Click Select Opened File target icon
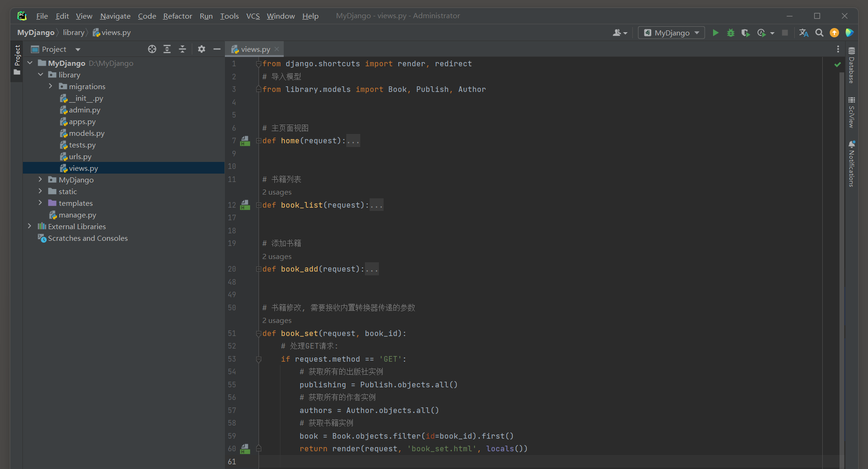 (x=152, y=49)
